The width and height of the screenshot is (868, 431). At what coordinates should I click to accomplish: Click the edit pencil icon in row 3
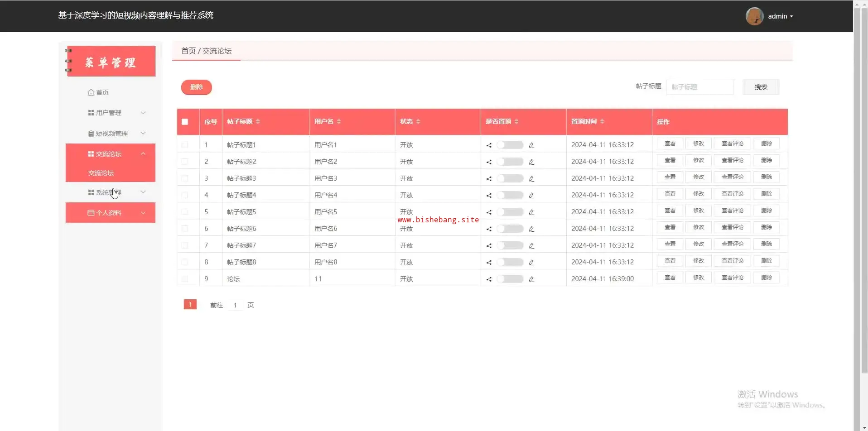point(531,179)
